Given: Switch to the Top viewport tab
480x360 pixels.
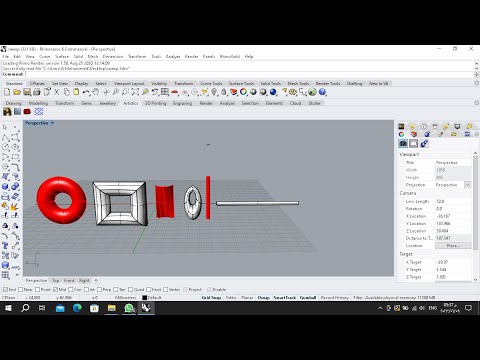Looking at the screenshot, I should pyautogui.click(x=56, y=280).
